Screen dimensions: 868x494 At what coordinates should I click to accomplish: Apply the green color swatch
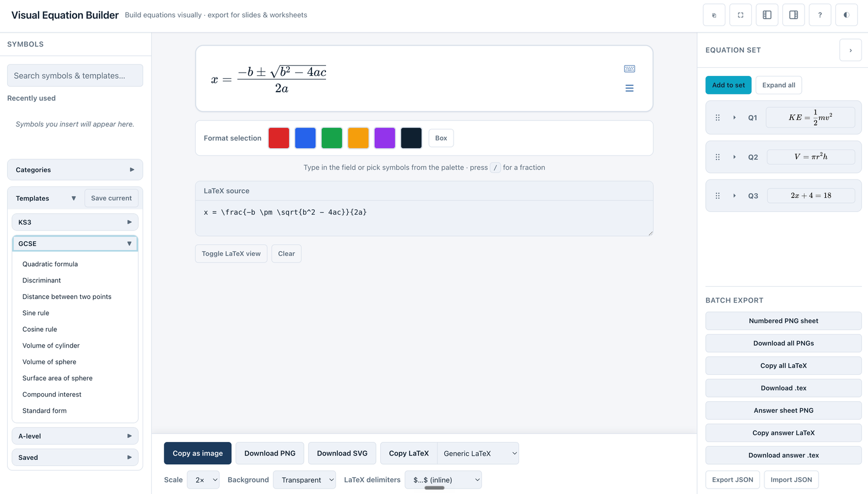[332, 138]
